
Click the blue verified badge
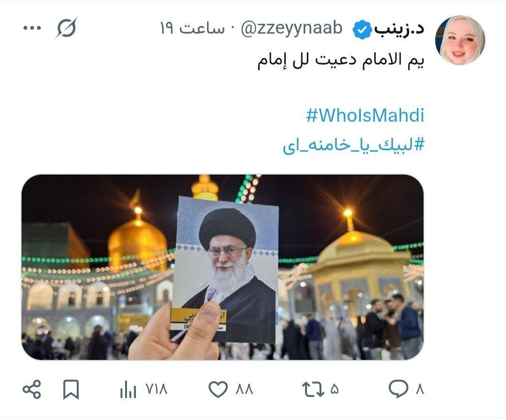(363, 29)
